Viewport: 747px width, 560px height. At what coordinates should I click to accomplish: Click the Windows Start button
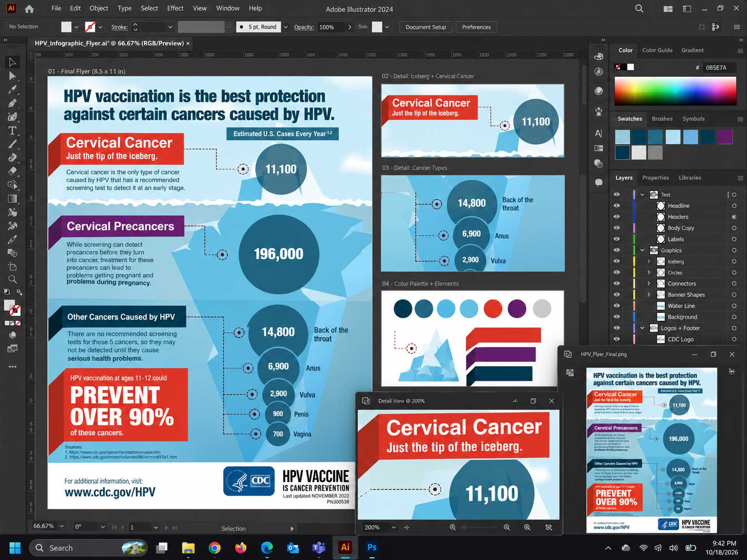click(15, 548)
